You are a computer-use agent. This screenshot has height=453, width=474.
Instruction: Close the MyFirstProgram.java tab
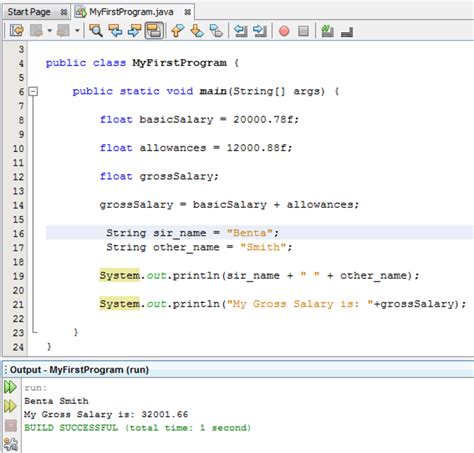click(188, 12)
